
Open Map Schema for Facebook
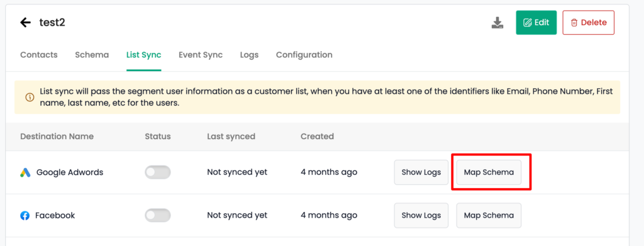click(x=489, y=215)
